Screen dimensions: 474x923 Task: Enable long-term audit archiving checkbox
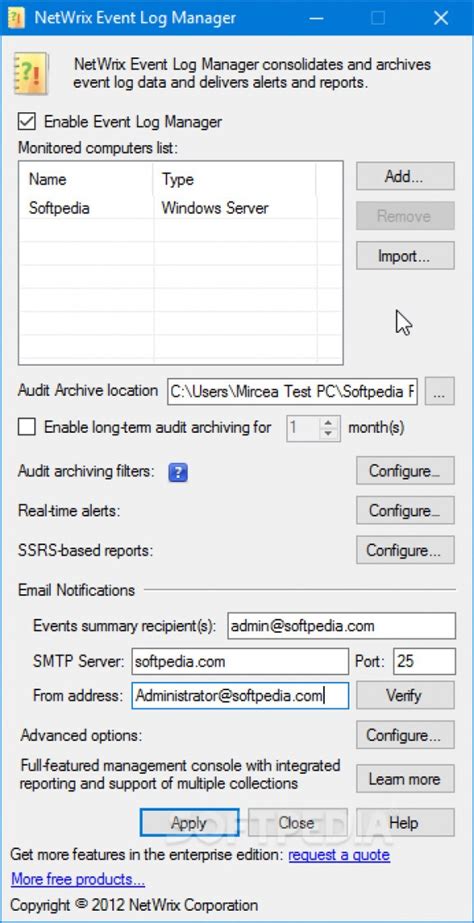pyautogui.click(x=26, y=427)
